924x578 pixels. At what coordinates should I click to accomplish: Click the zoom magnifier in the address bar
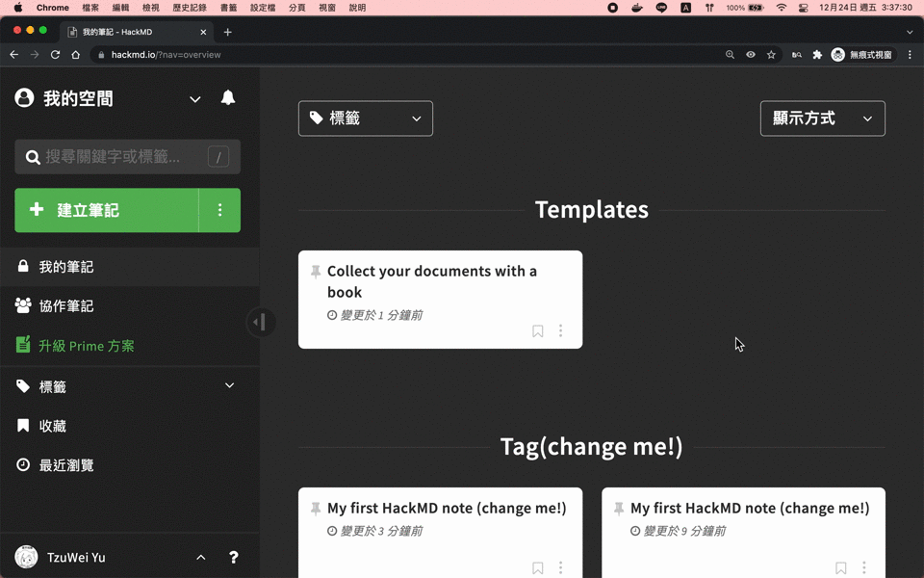tap(731, 54)
